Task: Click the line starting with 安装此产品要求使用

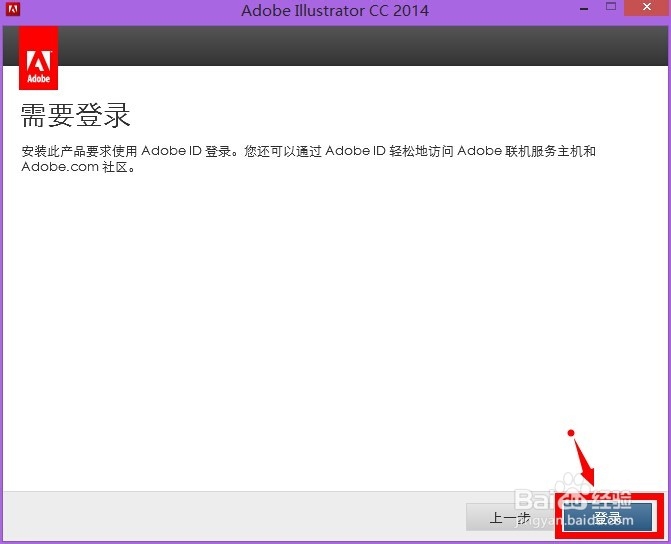Action: click(309, 151)
